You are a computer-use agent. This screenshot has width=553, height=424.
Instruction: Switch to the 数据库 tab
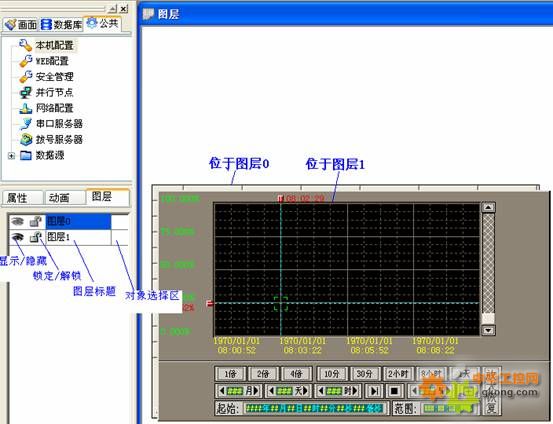pos(61,25)
